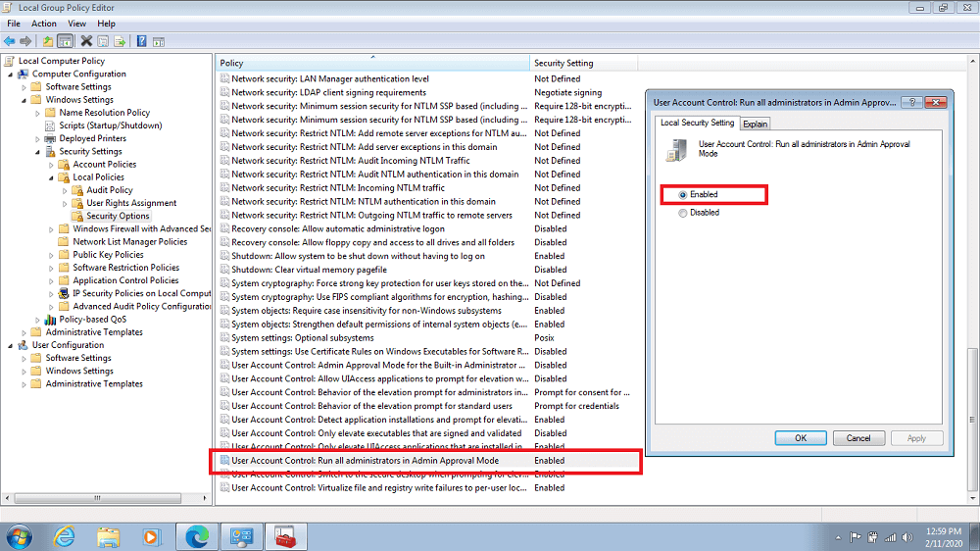The image size is (980, 551).
Task: Sort list by Security Setting column header
Action: coord(584,63)
